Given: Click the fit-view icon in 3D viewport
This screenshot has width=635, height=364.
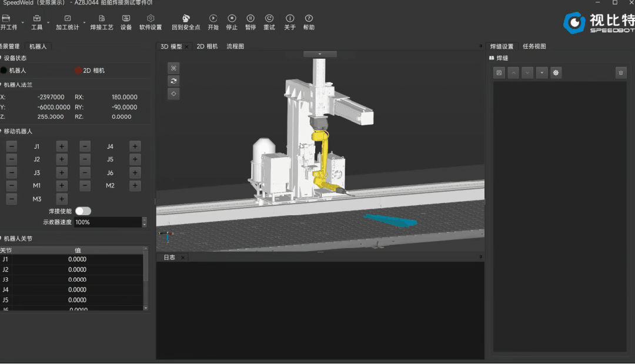Looking at the screenshot, I should 173,68.
